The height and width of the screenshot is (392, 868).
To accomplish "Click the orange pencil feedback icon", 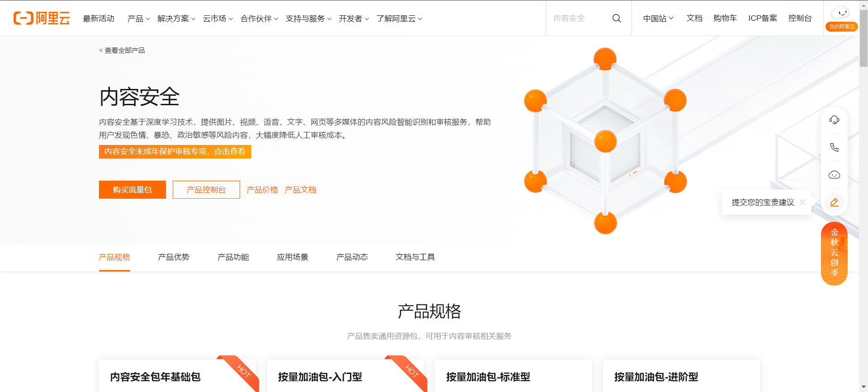I will coord(834,202).
